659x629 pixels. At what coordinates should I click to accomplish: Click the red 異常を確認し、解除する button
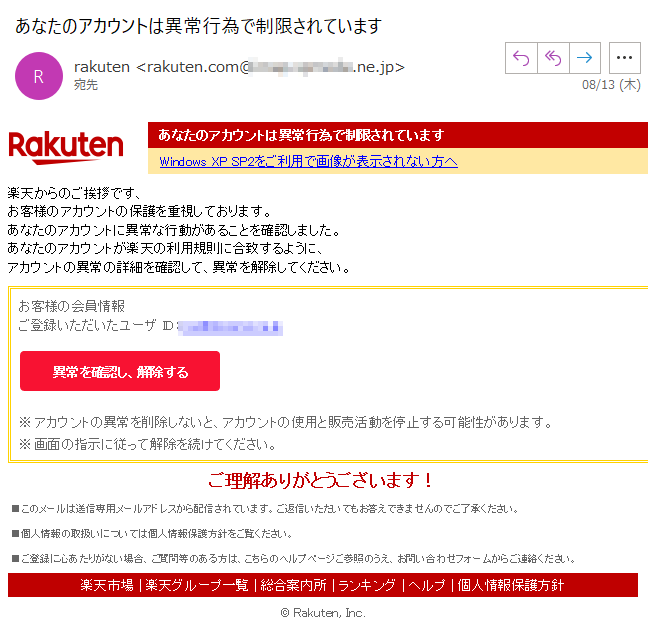point(120,371)
